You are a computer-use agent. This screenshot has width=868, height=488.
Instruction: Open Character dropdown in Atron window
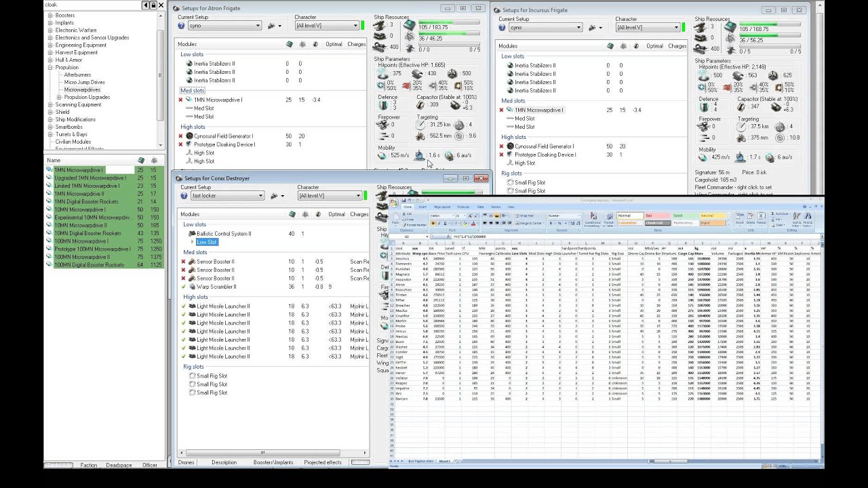pos(326,26)
